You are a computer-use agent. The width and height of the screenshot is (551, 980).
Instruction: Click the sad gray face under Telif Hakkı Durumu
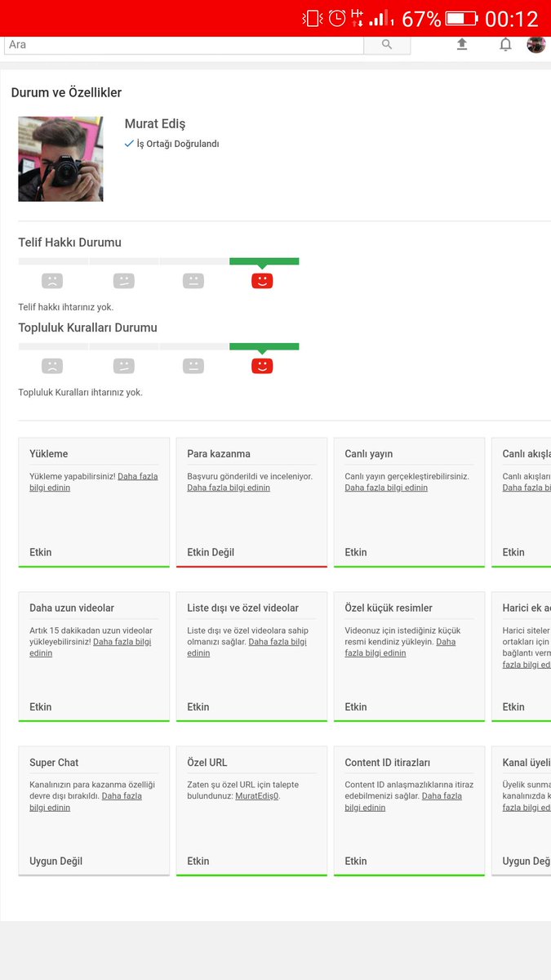[52, 281]
